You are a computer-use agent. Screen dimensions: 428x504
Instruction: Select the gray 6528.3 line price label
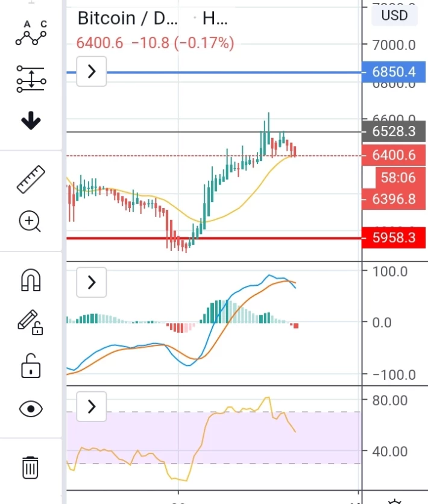click(x=394, y=131)
